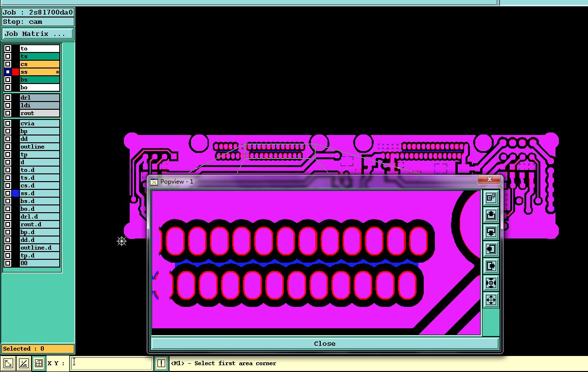
Task: Select the tp layer name
Action: (40, 154)
